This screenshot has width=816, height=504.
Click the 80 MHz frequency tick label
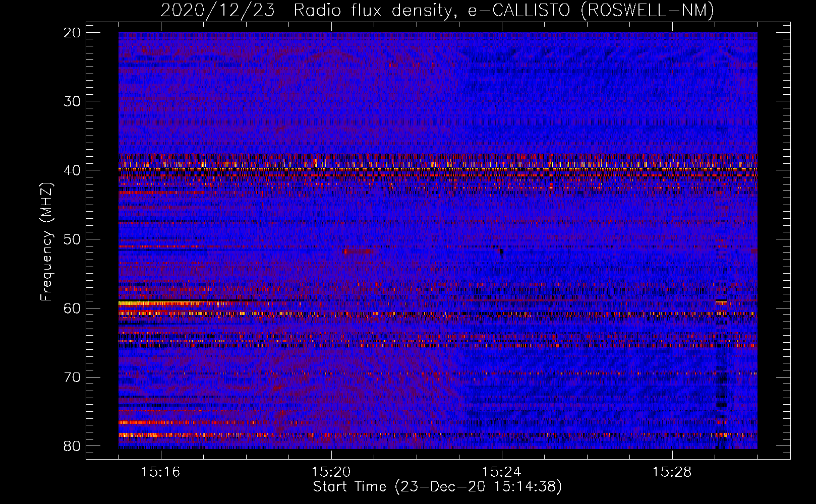(x=73, y=446)
